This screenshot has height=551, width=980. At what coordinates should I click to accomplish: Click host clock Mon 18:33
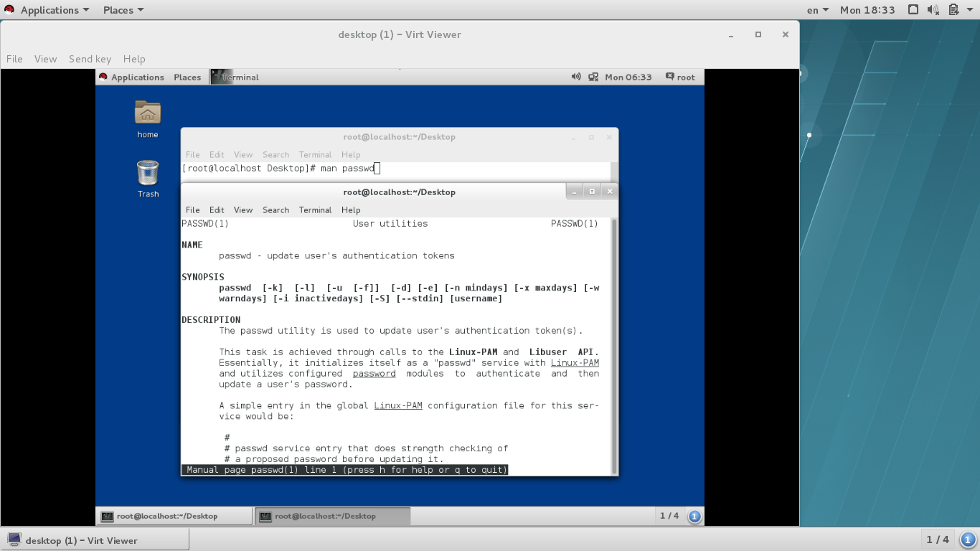point(867,10)
